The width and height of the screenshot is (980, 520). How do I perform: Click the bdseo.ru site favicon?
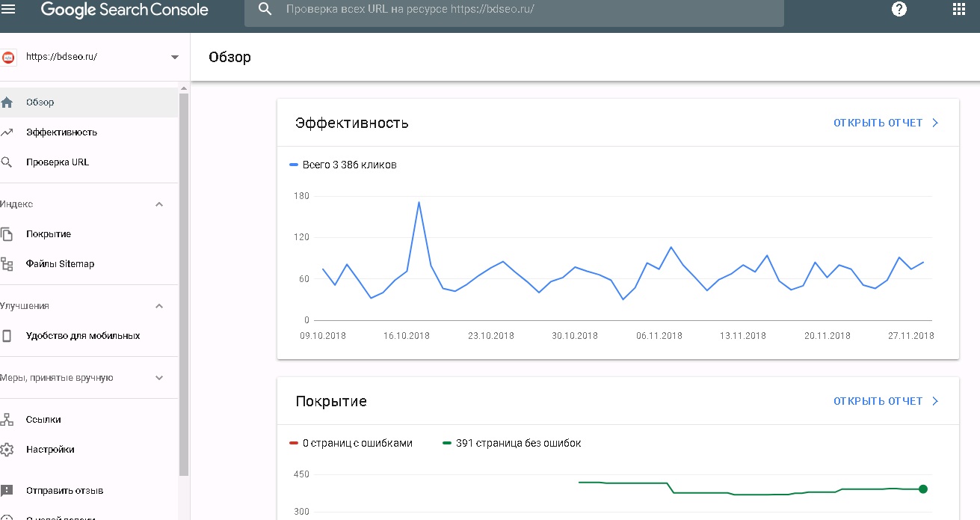click(x=9, y=57)
